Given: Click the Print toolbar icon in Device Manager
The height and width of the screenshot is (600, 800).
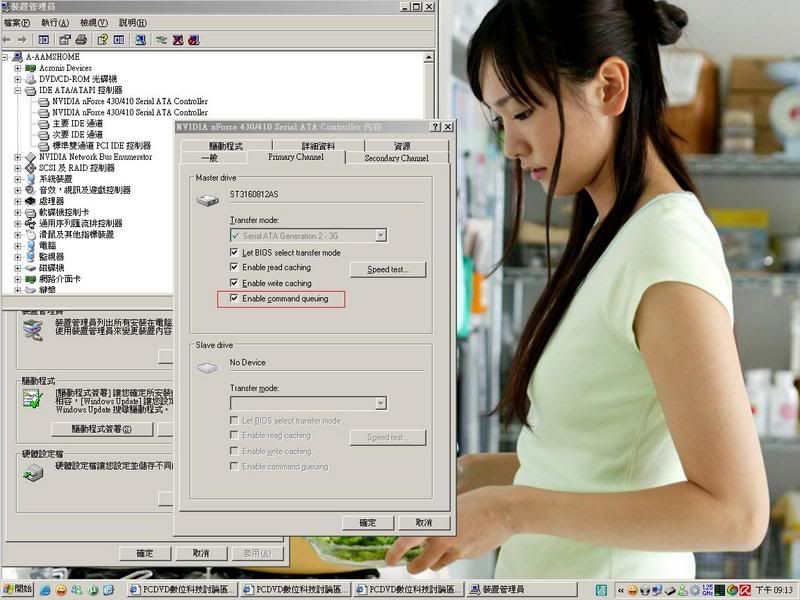Looking at the screenshot, I should 82,40.
